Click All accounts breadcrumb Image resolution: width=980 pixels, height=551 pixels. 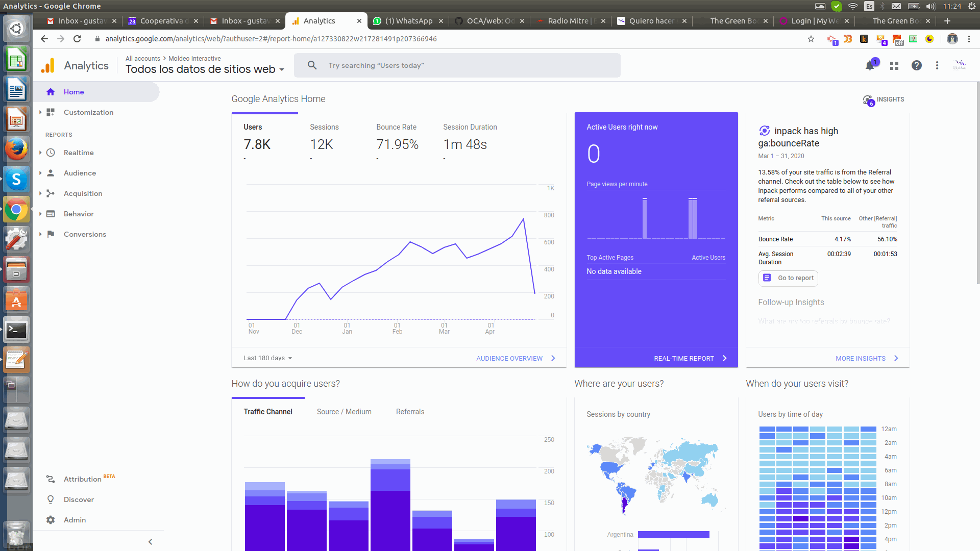click(143, 59)
